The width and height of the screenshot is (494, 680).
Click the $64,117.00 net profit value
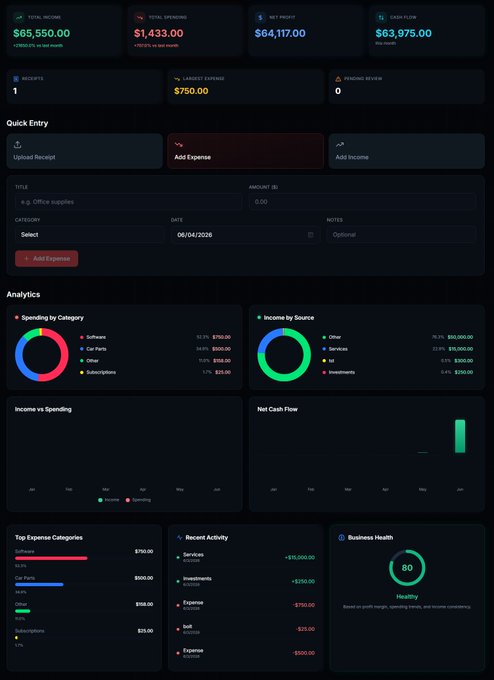coord(280,33)
